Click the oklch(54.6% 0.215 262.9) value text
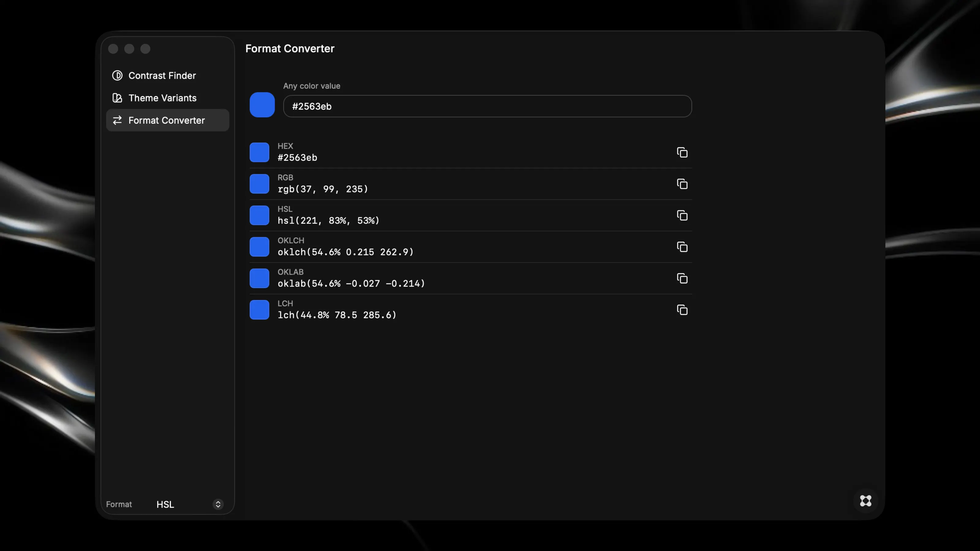The height and width of the screenshot is (551, 980). coord(345,252)
